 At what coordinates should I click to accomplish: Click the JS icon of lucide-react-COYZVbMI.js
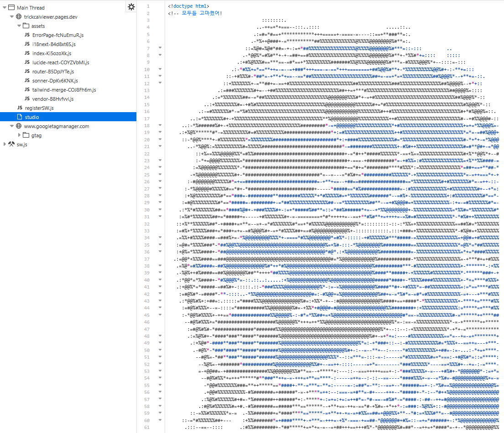click(x=27, y=62)
